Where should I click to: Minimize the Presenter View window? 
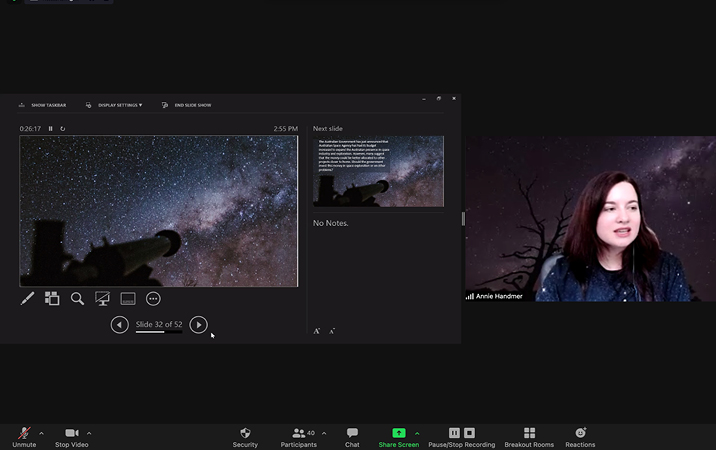(x=424, y=99)
